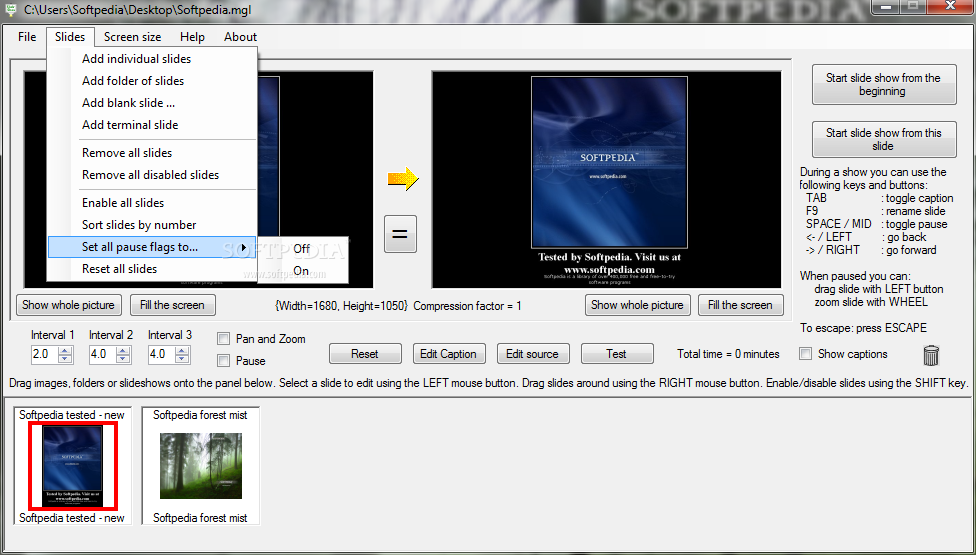The image size is (976, 555).
Task: Choose Add individual slides
Action: pos(152,59)
